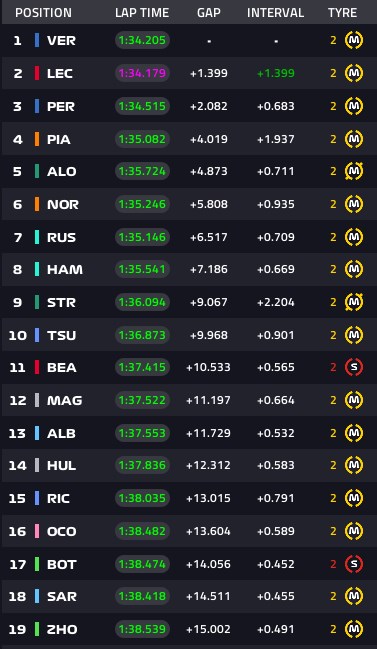Click HAM's medium tyre icon

tap(354, 269)
